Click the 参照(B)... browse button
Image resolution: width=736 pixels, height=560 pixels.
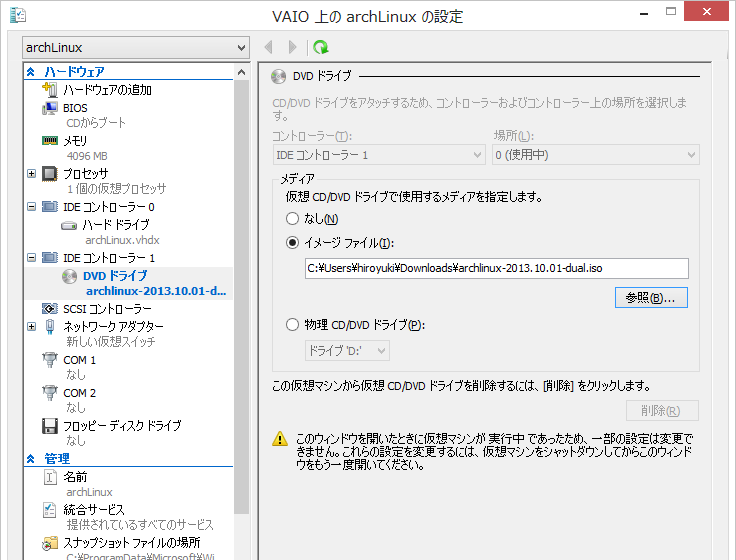pos(651,298)
